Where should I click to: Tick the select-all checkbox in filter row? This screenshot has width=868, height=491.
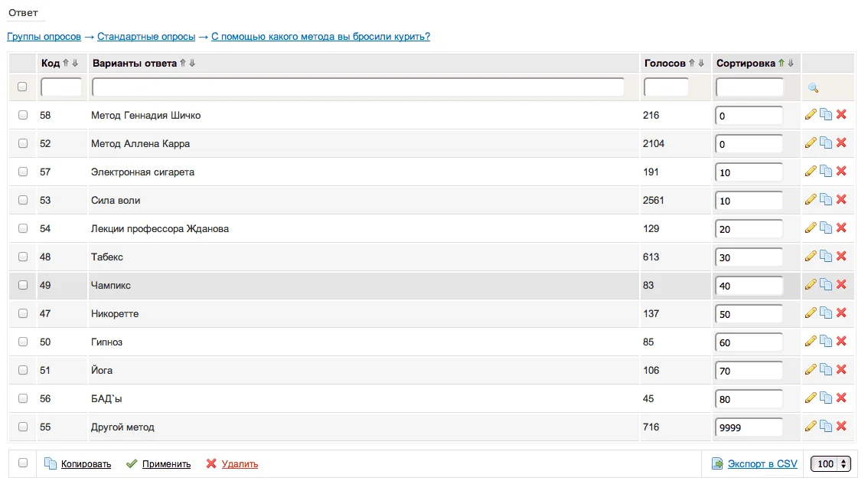coord(22,87)
